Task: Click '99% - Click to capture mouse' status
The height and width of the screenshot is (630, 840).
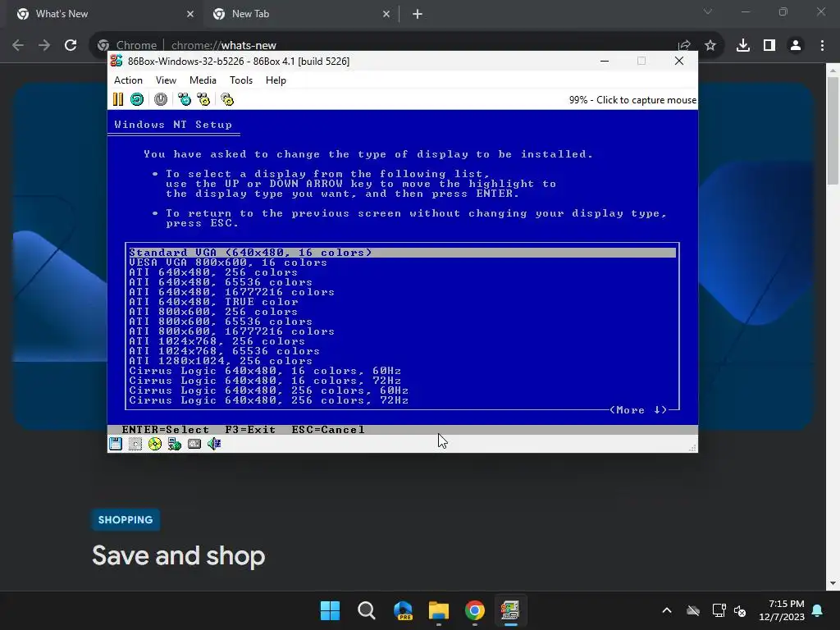Action: point(632,99)
